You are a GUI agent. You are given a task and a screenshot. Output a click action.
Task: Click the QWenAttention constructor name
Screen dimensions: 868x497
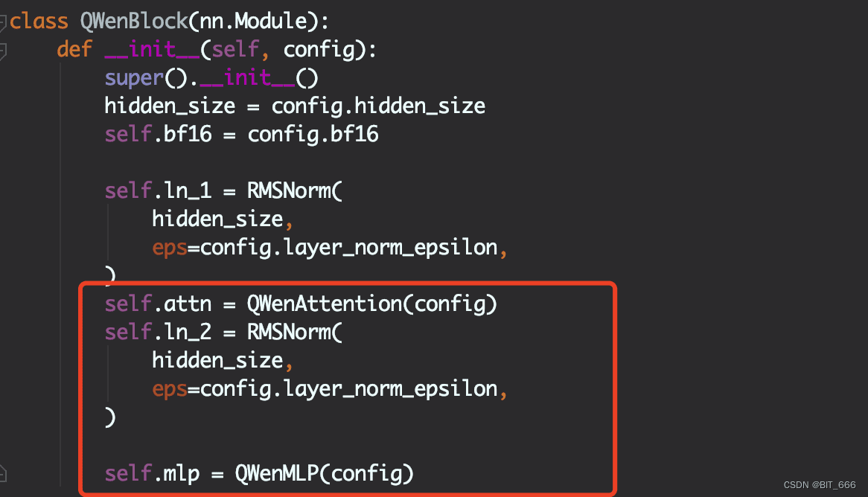click(325, 304)
